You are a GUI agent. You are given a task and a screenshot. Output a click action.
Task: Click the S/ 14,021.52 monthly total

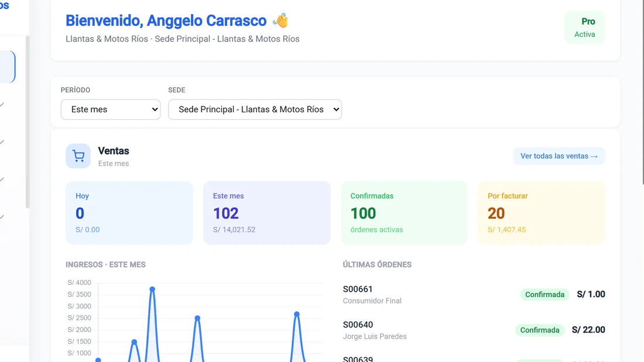(x=234, y=230)
